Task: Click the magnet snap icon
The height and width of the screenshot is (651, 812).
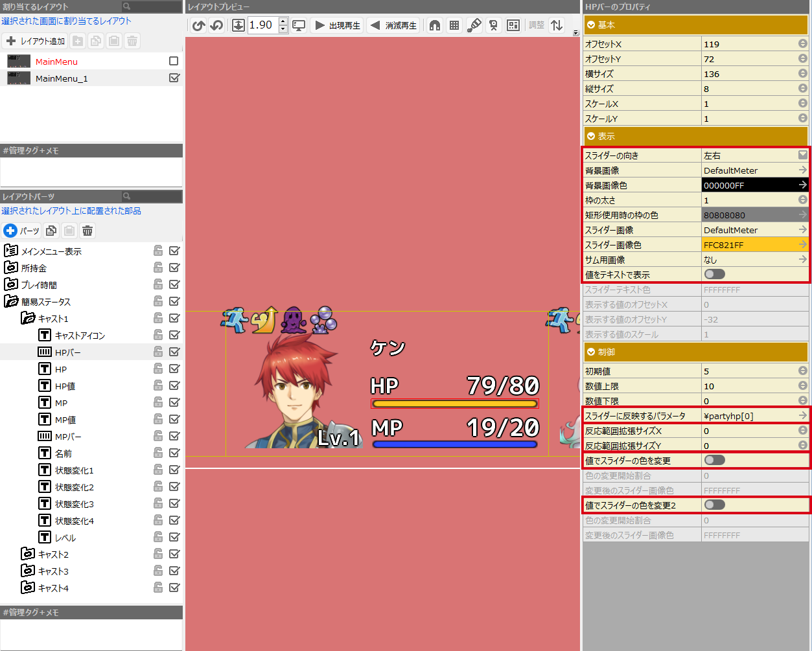Action: pos(435,25)
